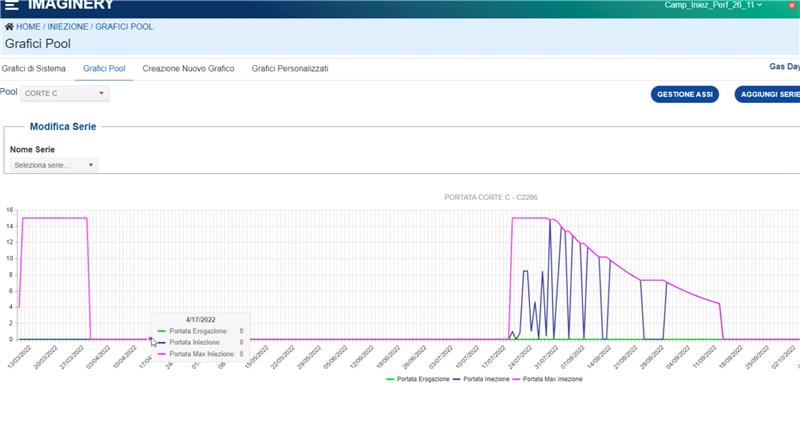Click the 4/17/2022 tooltip date

coord(201,320)
